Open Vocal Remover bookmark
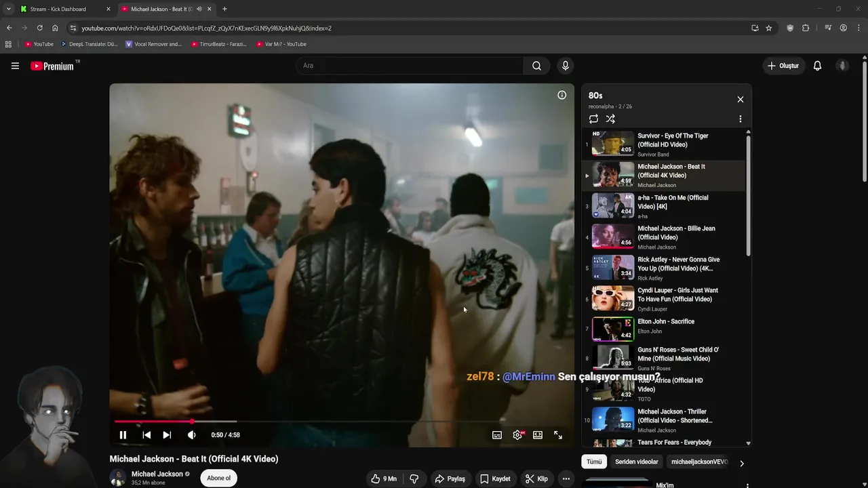This screenshot has height=488, width=868. tap(153, 44)
